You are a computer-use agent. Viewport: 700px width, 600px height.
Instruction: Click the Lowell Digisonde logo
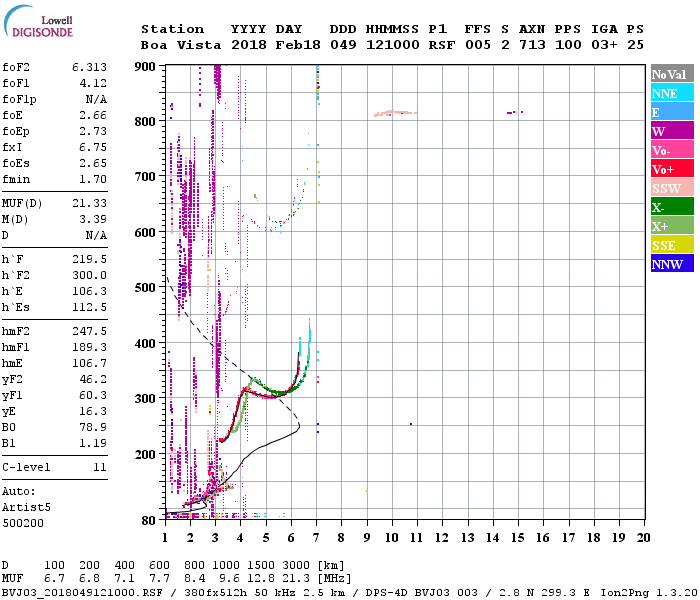tap(38, 21)
